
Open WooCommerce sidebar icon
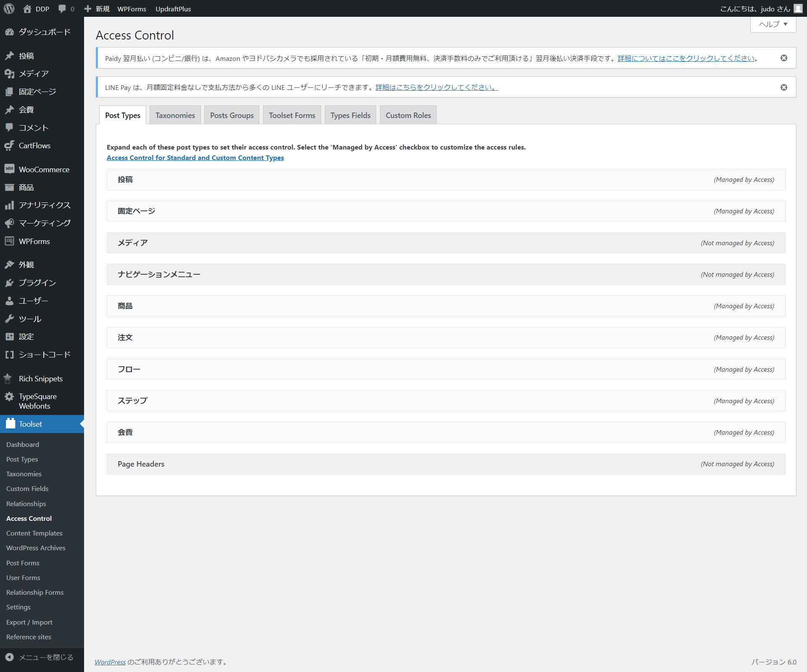[x=9, y=169]
